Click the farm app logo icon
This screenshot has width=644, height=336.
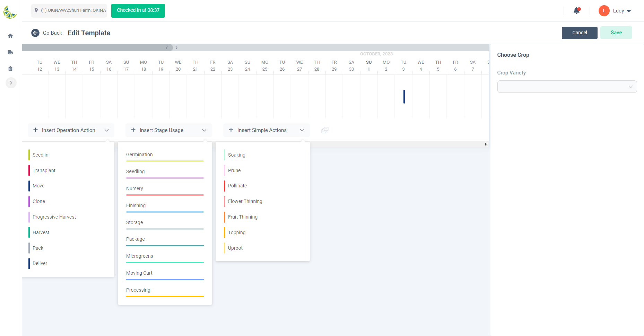pos(10,12)
